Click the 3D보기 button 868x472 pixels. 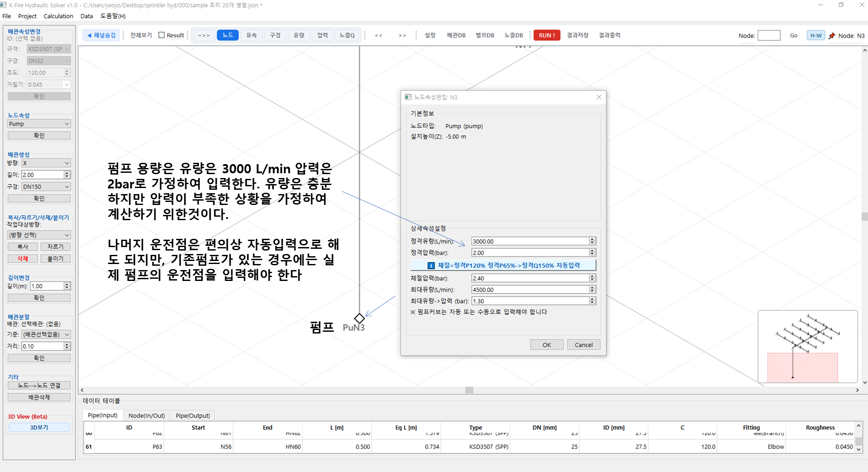pyautogui.click(x=39, y=427)
